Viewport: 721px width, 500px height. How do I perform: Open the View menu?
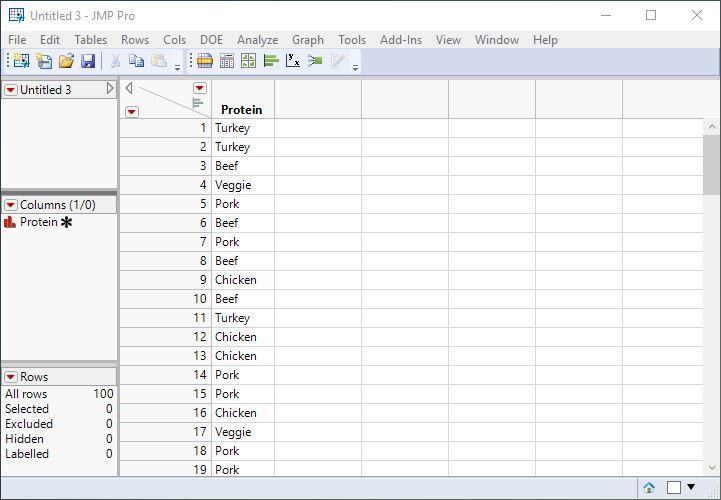(x=448, y=40)
